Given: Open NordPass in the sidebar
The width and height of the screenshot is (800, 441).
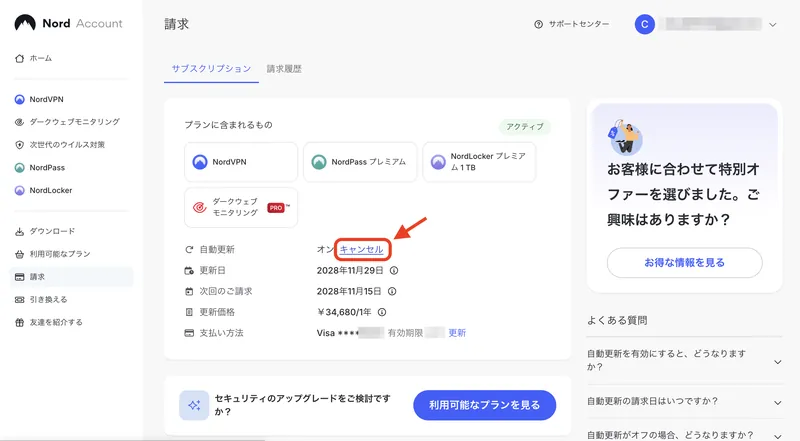Looking at the screenshot, I should point(47,167).
